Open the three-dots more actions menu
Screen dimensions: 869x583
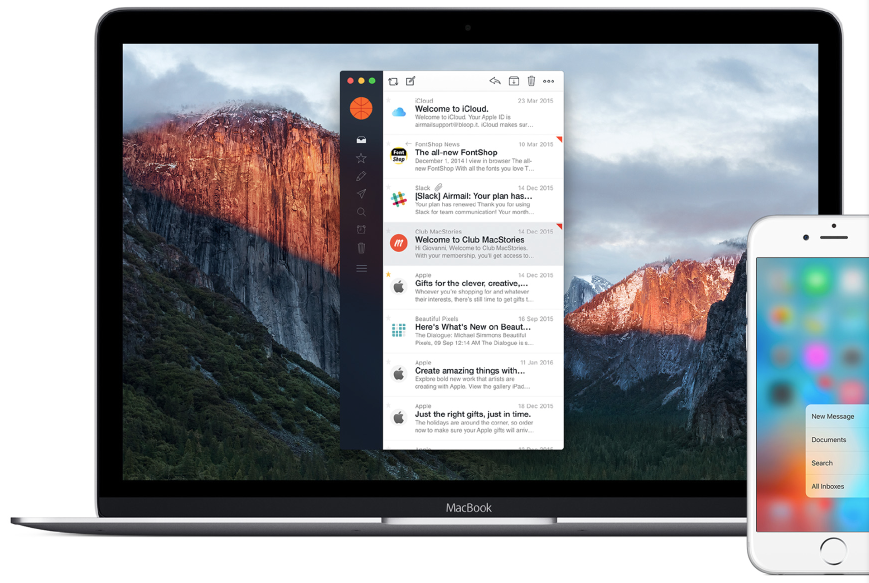[x=548, y=81]
